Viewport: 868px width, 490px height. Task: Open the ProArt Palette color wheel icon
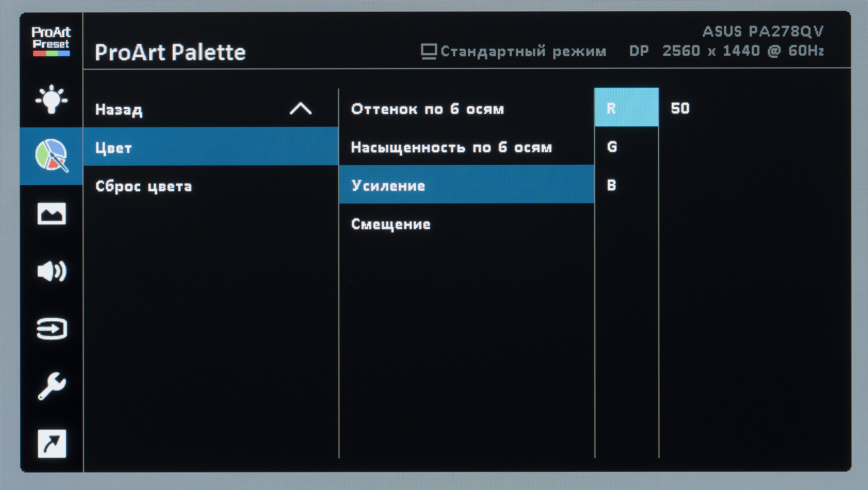coord(51,156)
